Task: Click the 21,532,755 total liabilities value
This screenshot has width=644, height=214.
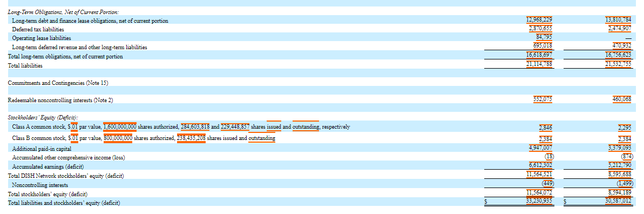Action: 619,65
